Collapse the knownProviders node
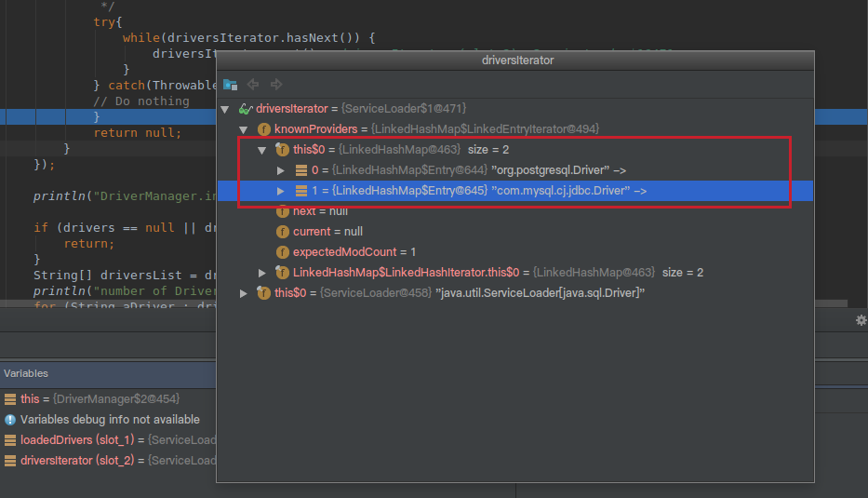Screen dimensions: 868x498 click(244, 129)
